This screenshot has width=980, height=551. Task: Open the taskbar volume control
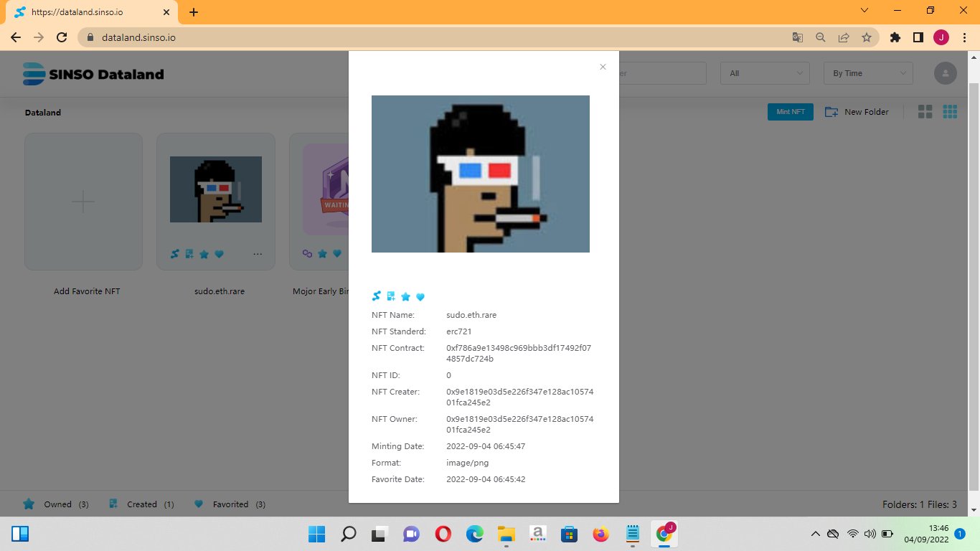click(x=870, y=534)
